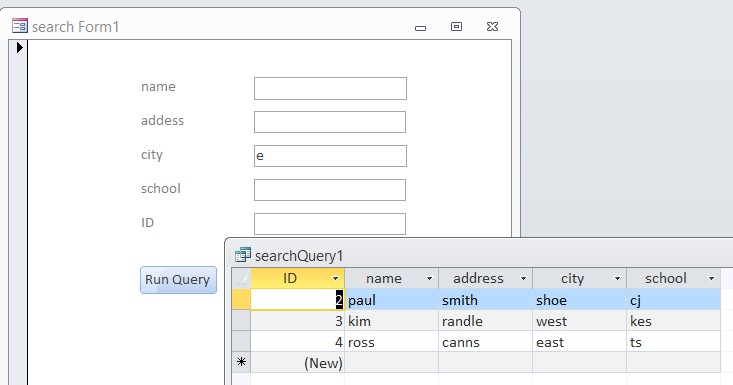The height and width of the screenshot is (385, 733).
Task: Focus the school input field
Action: 330,190
